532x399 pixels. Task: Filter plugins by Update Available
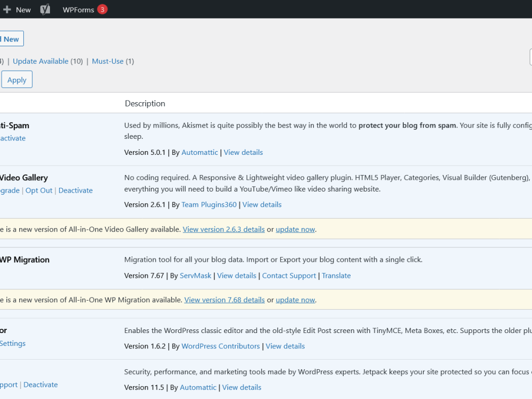(x=40, y=61)
